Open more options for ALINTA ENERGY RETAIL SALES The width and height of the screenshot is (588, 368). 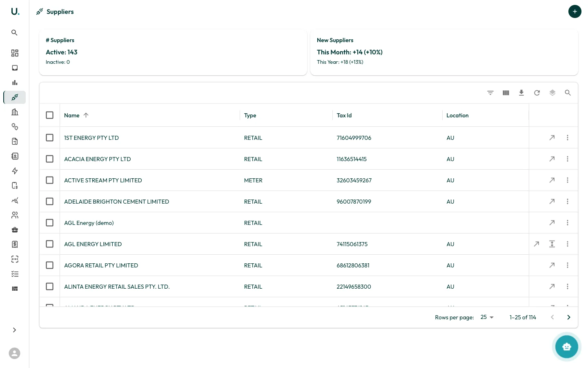568,287
